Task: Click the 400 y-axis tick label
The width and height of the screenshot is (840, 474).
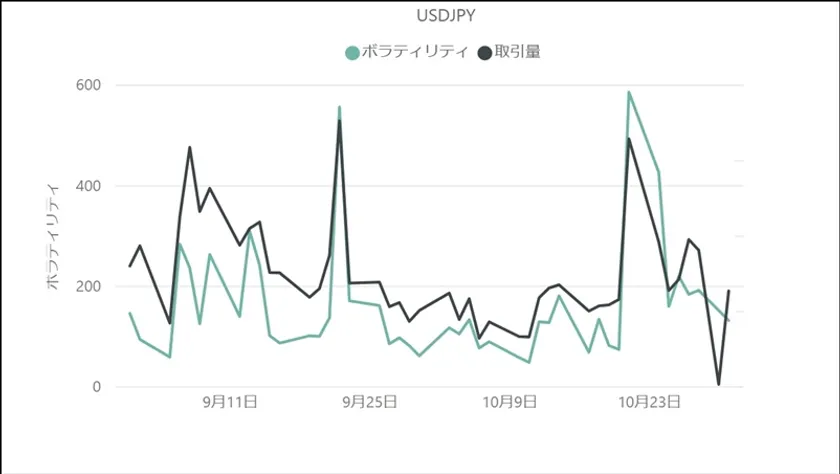Action: (x=88, y=186)
